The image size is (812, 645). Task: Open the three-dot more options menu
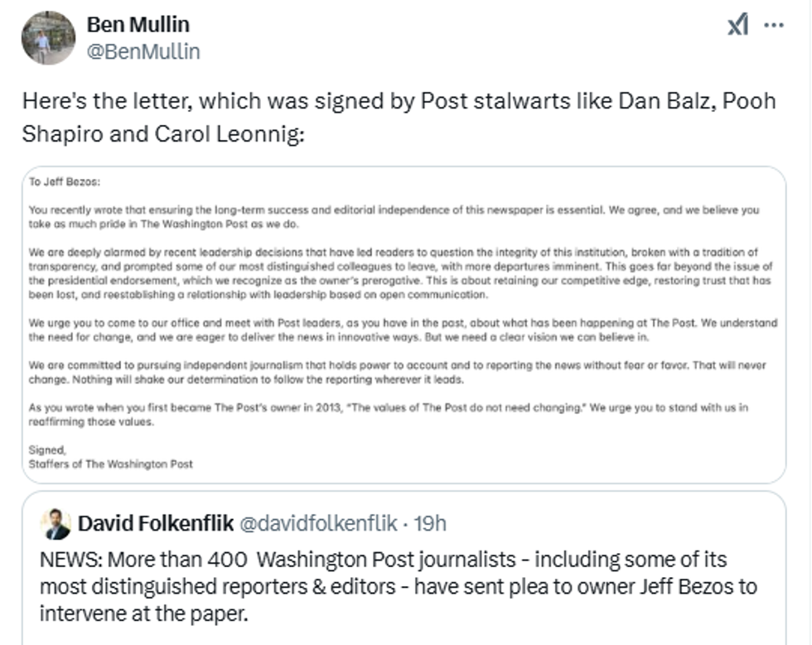[x=773, y=25]
